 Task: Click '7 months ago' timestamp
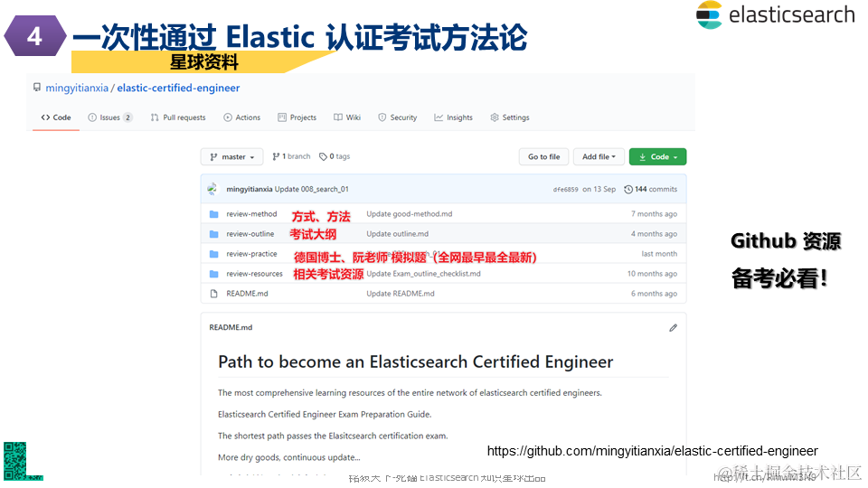pos(654,214)
